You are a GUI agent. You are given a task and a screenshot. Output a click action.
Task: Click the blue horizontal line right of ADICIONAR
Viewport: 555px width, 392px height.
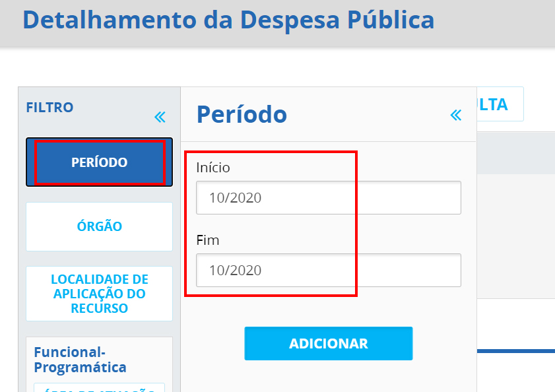(x=515, y=351)
